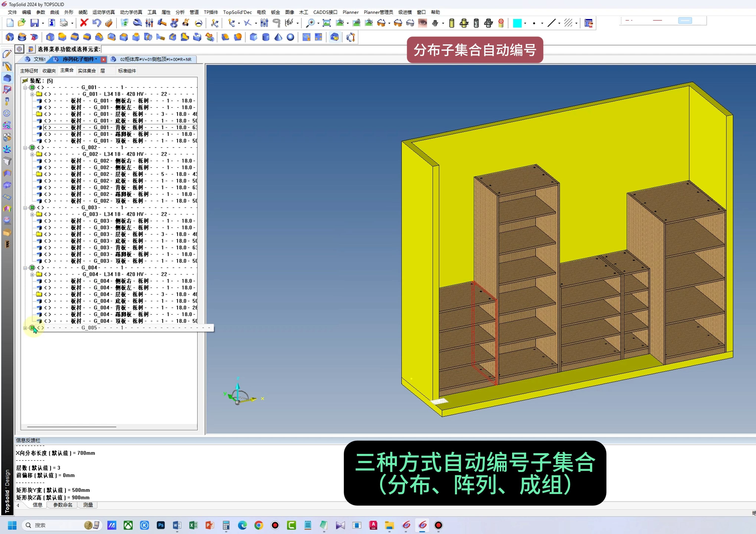
Task: Switch to the 实体集合 tab
Action: coord(87,70)
